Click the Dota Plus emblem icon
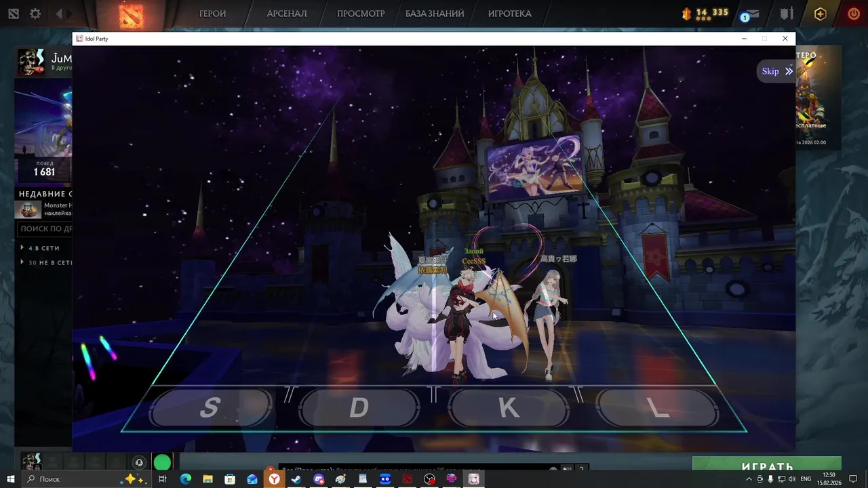Image resolution: width=868 pixels, height=488 pixels. pos(820,14)
